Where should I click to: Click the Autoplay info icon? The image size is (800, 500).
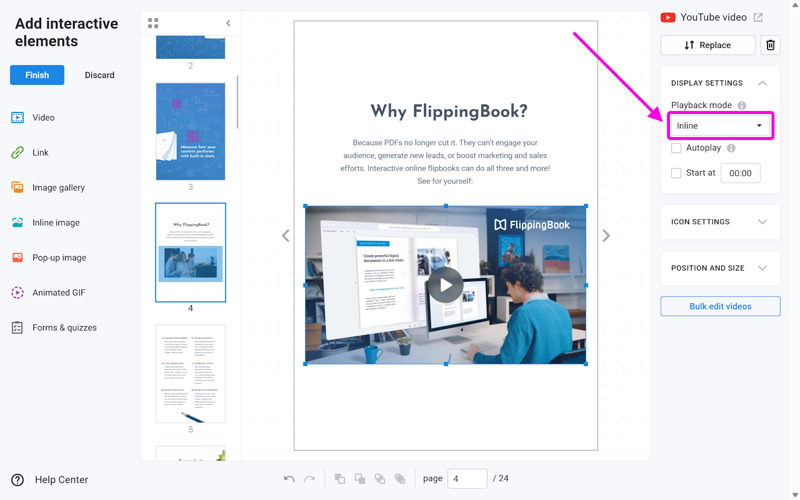tap(731, 148)
